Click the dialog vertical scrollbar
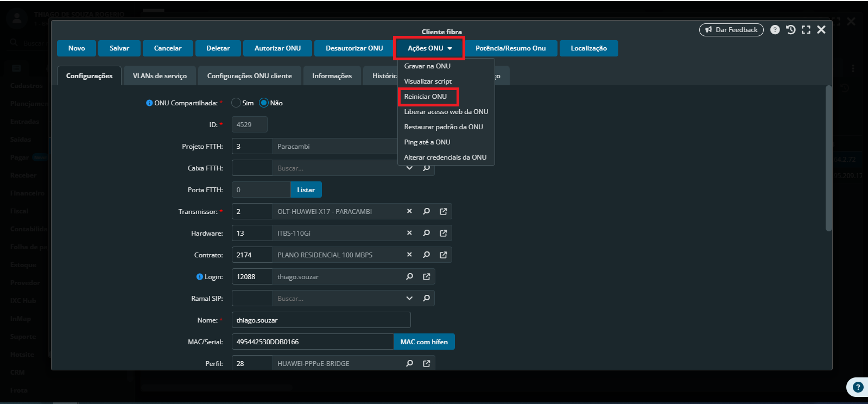Viewport: 868px width, 404px height. coord(828,157)
